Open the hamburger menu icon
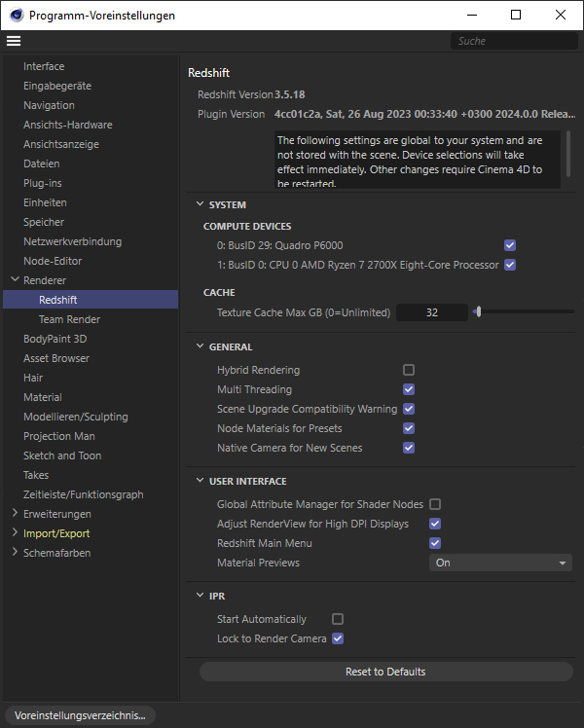This screenshot has height=728, width=584. tap(13, 41)
